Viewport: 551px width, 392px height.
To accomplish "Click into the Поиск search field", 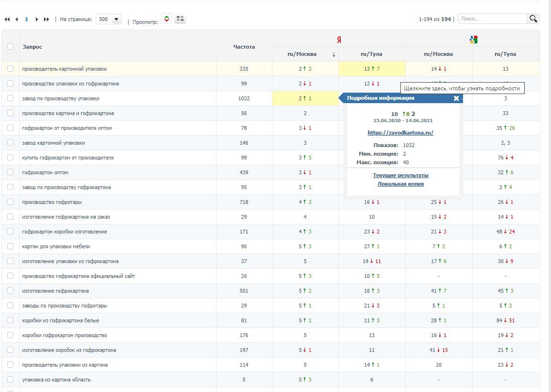I will tap(492, 19).
